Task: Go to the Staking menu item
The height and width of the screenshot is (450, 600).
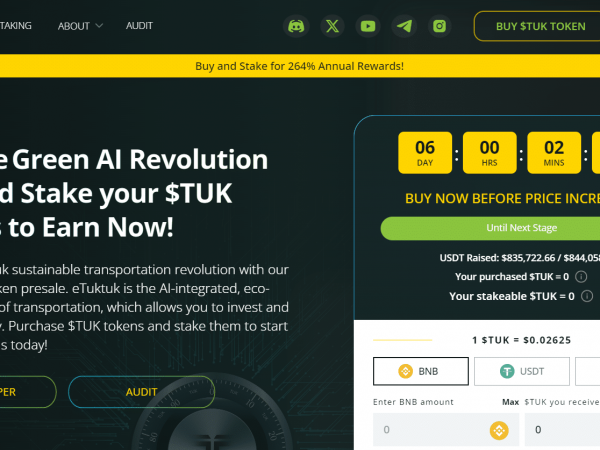Action: point(16,26)
